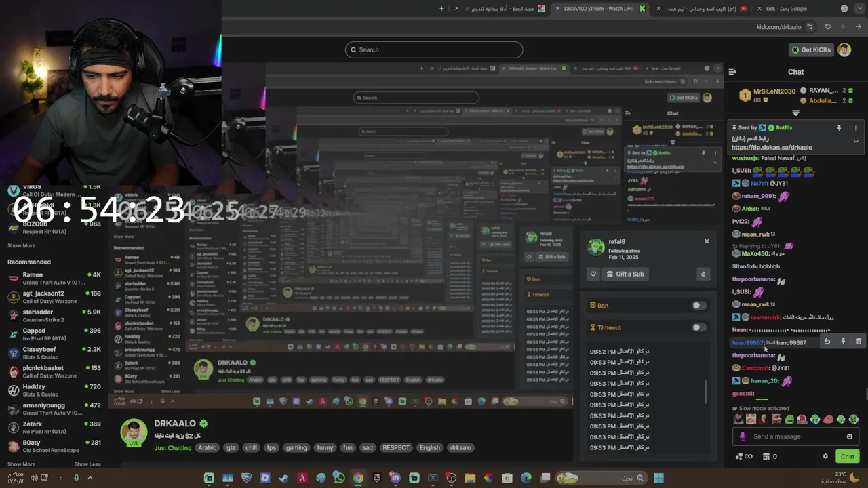The width and height of the screenshot is (868, 488).
Task: Select the Arabic tag
Action: pyautogui.click(x=208, y=447)
